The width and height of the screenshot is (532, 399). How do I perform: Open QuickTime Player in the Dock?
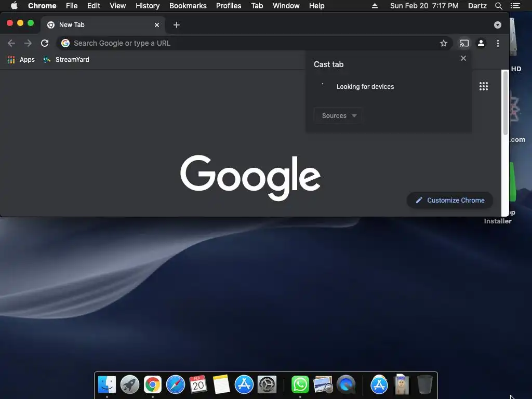345,385
